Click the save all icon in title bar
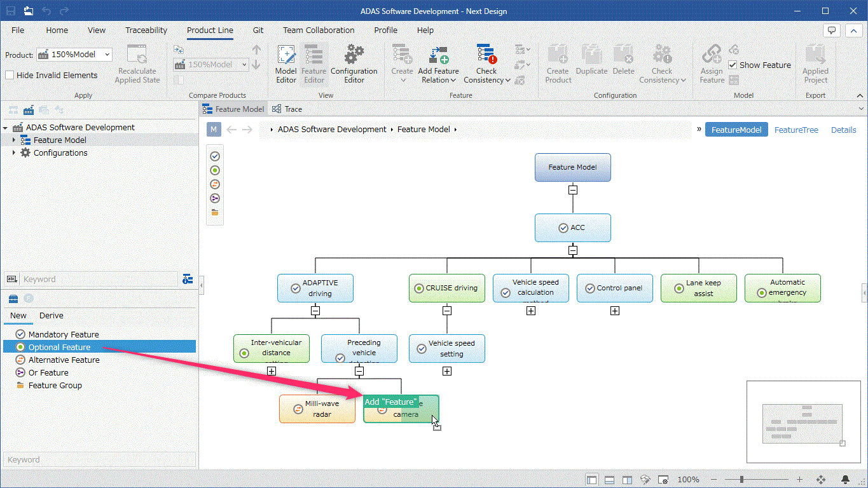The width and height of the screenshot is (868, 488). (x=29, y=11)
